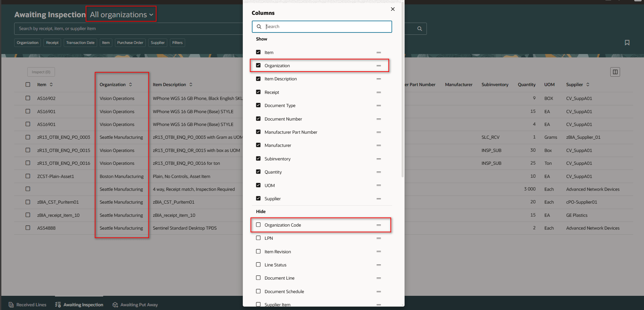Click the magnifier icon to run the search
The width and height of the screenshot is (644, 310).
[419, 29]
